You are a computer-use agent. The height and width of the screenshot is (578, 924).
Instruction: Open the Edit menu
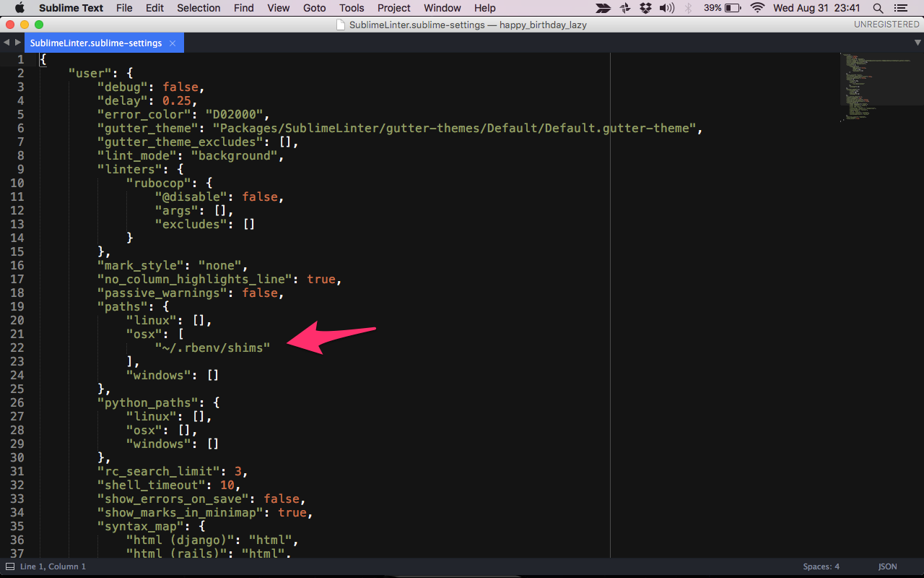154,8
